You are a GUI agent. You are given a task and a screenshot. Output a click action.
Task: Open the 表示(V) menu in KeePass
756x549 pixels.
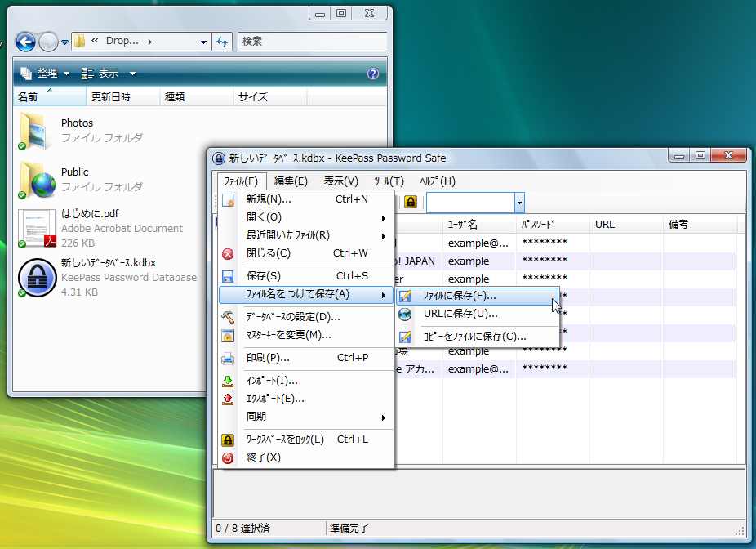[x=341, y=181]
